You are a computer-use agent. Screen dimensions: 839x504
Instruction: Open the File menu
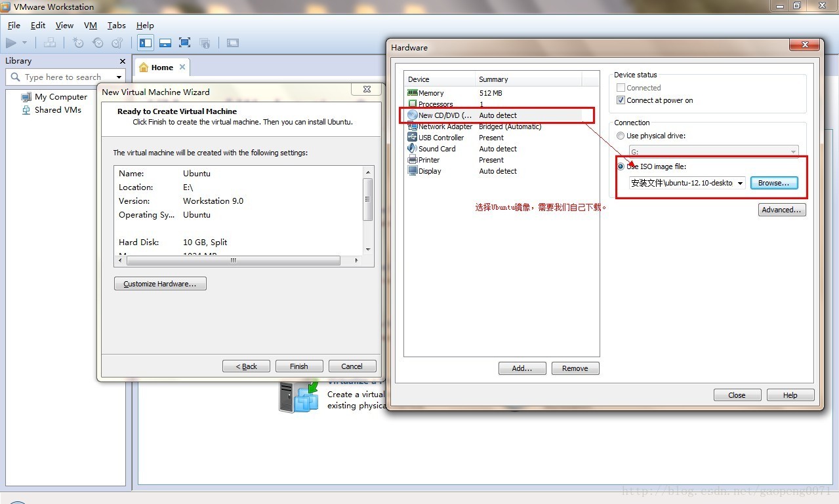14,26
